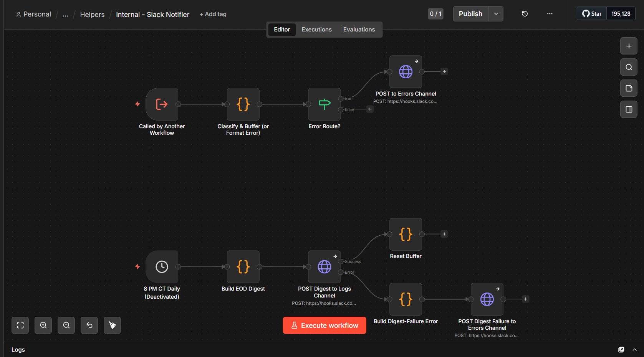Switch to the Evaluations tab
Screen dimensions: 644x357
pos(359,30)
